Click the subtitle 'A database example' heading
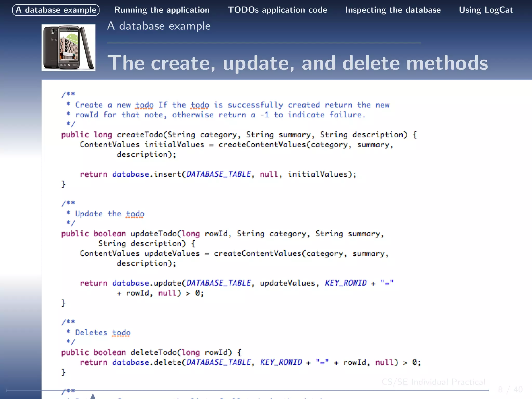Image resolution: width=532 pixels, height=399 pixels. [x=159, y=26]
